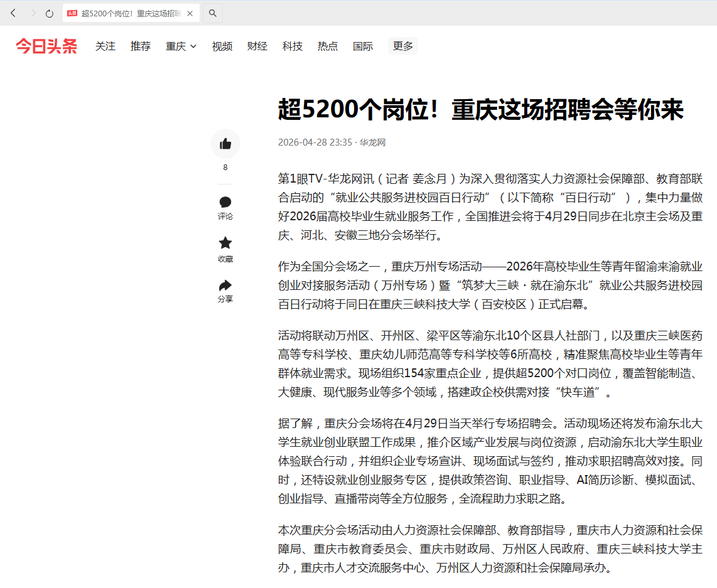Viewport: 717px width, 588px height.
Task: Select the 超5200个岗位 browser tab
Action: click(131, 13)
